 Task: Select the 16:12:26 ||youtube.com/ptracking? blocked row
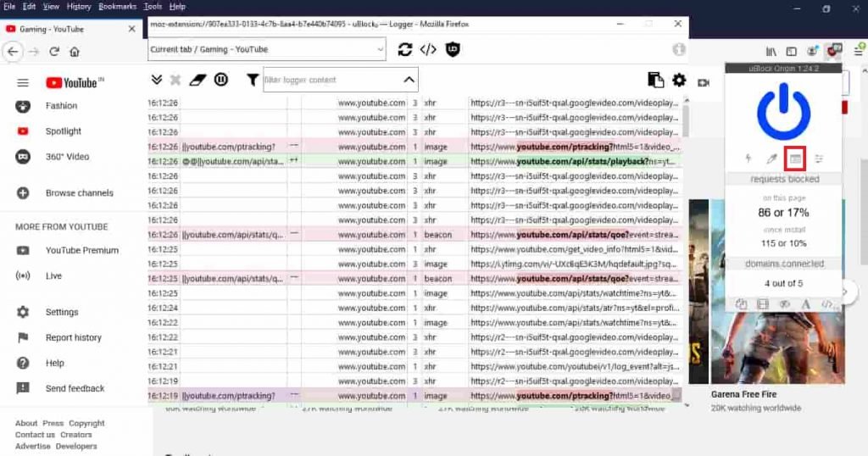(414, 147)
